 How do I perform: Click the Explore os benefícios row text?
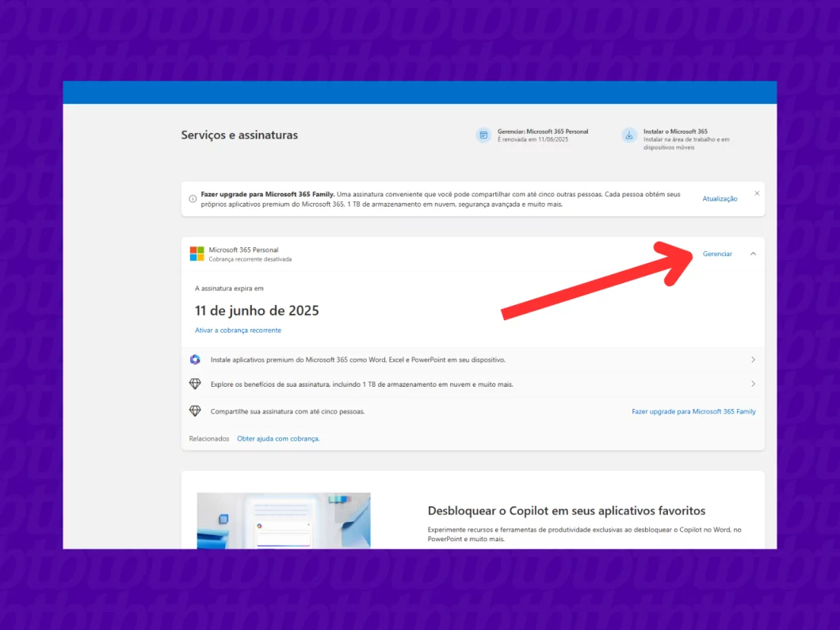[x=361, y=384]
